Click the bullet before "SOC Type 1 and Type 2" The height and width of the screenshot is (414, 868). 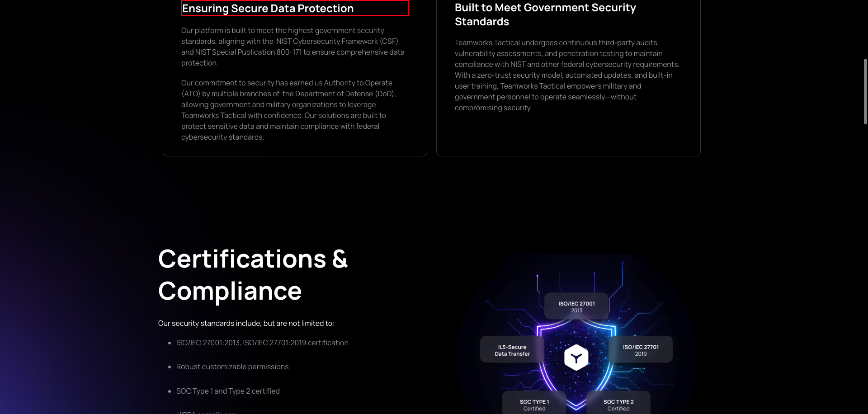point(170,391)
